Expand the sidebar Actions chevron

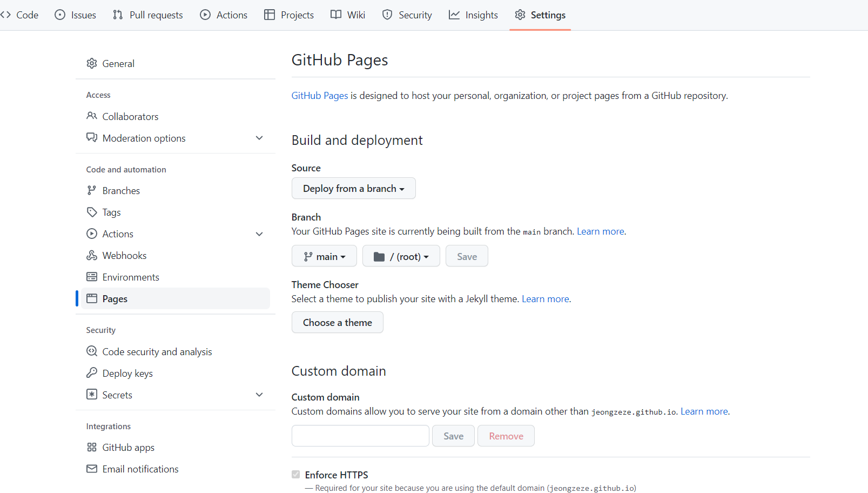point(259,234)
